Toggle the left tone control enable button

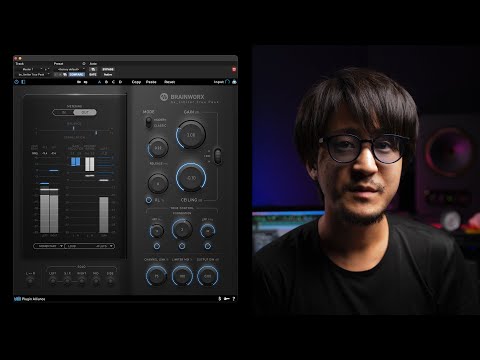click(157, 246)
